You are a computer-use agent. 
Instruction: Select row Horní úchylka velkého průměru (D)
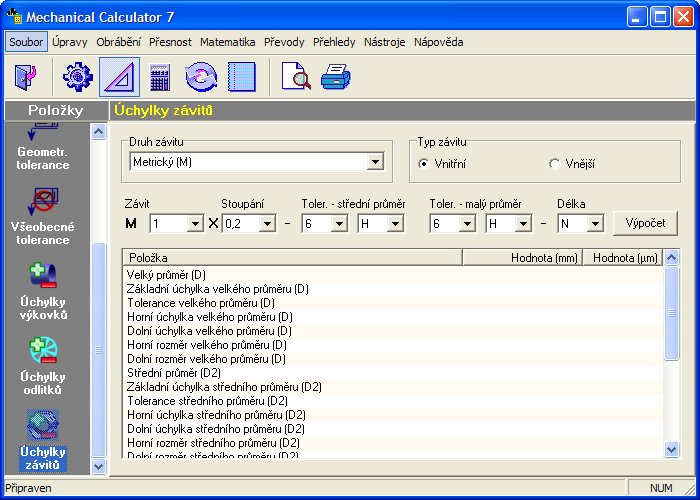point(393,317)
